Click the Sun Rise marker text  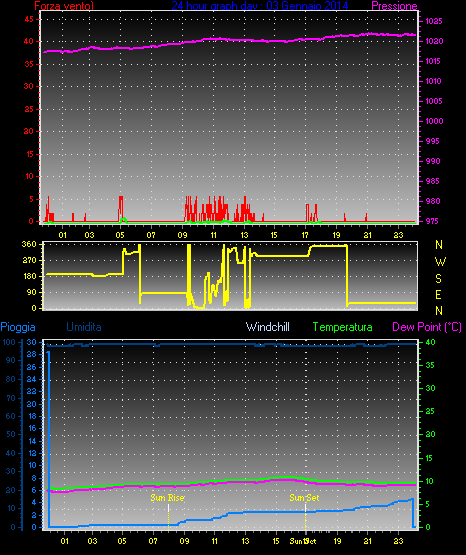click(x=167, y=498)
